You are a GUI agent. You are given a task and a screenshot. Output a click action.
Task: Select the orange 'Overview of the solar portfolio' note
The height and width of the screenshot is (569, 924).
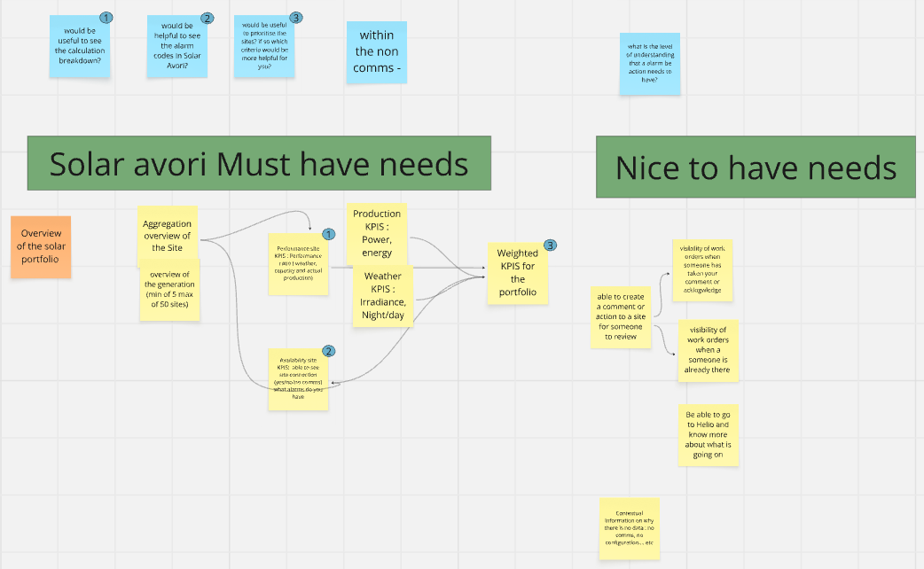coord(42,246)
